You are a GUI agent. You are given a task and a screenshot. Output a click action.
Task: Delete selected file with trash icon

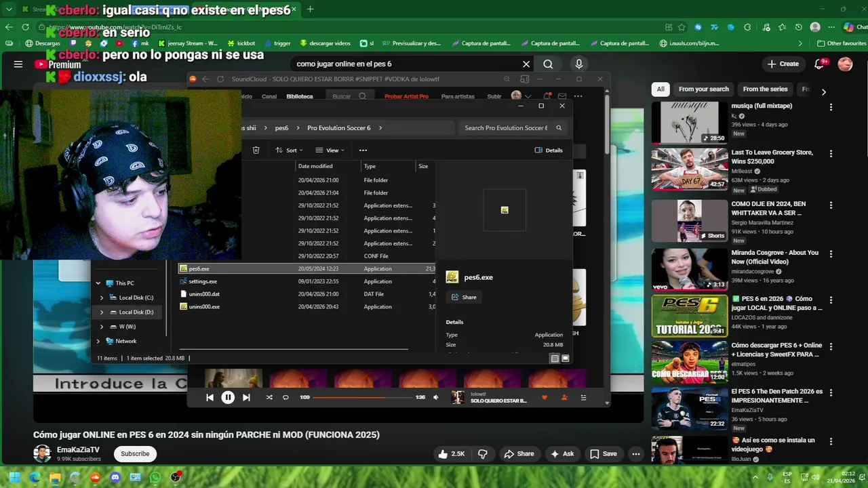coord(256,150)
